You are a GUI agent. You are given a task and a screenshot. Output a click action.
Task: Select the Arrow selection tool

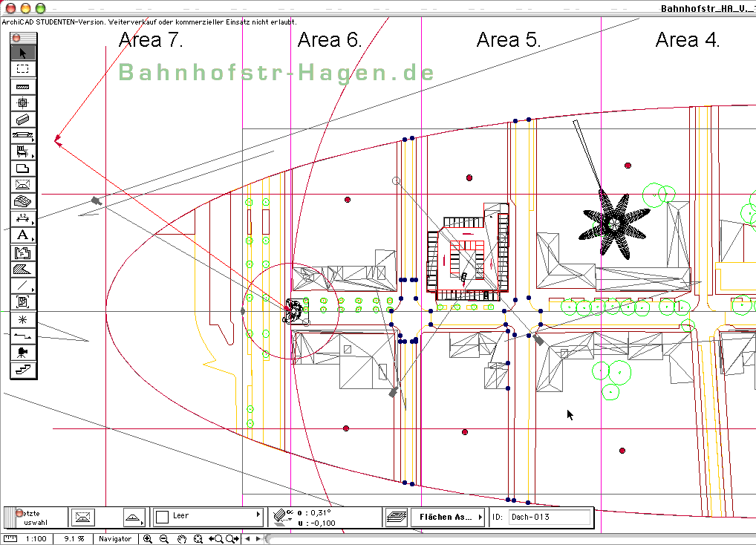(22, 52)
